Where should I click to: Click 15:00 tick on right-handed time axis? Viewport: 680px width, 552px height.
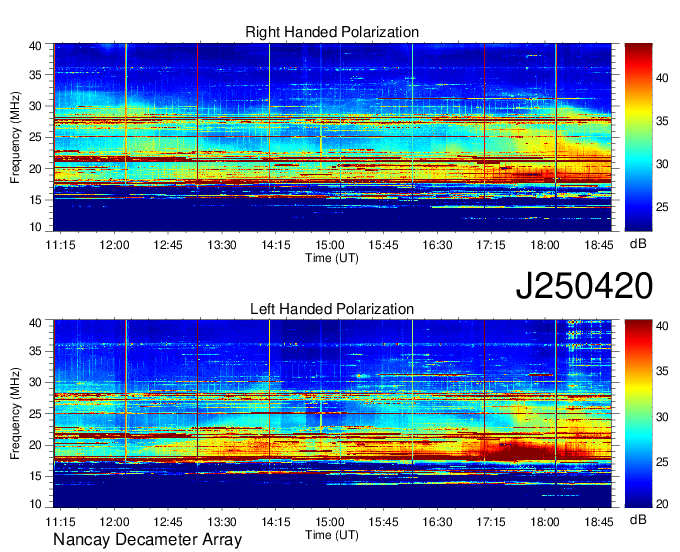[330, 245]
